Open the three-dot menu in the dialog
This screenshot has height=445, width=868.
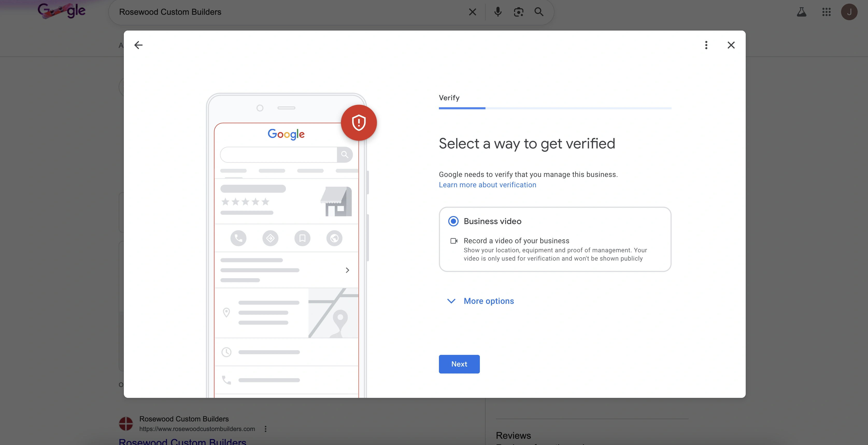(x=706, y=45)
